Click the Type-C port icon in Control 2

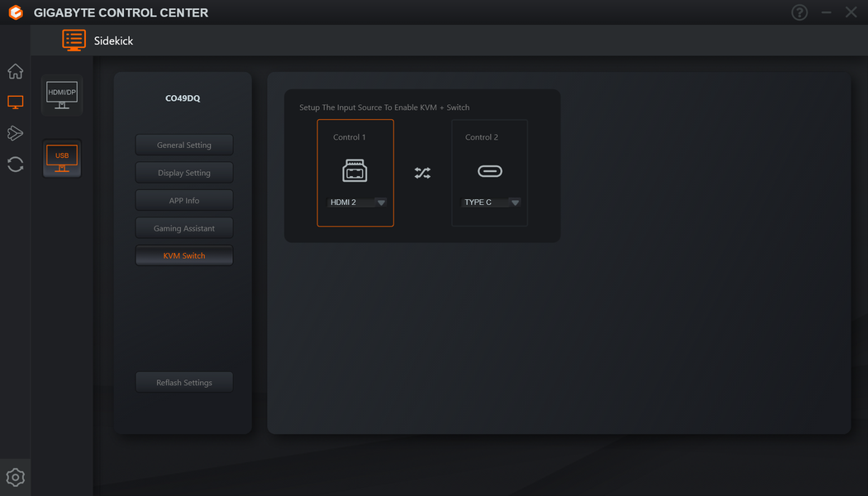coord(490,171)
